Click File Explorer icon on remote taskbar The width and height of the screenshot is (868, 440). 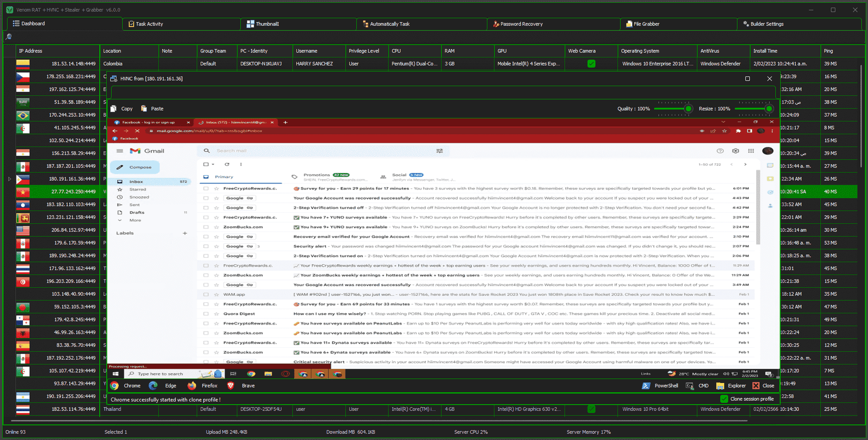[268, 374]
